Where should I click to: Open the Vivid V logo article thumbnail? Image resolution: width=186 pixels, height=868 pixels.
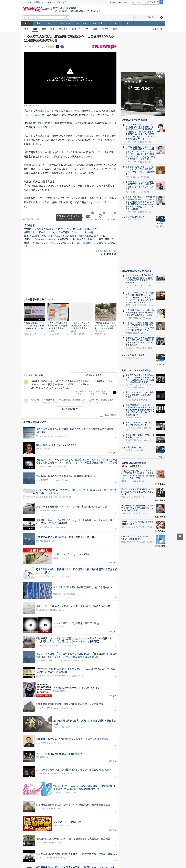click(38, 789)
